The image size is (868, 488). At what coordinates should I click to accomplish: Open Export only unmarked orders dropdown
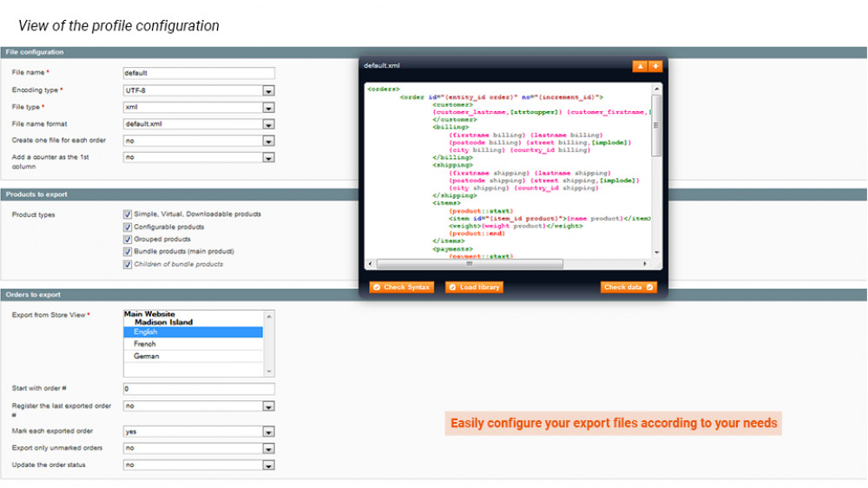click(x=199, y=448)
